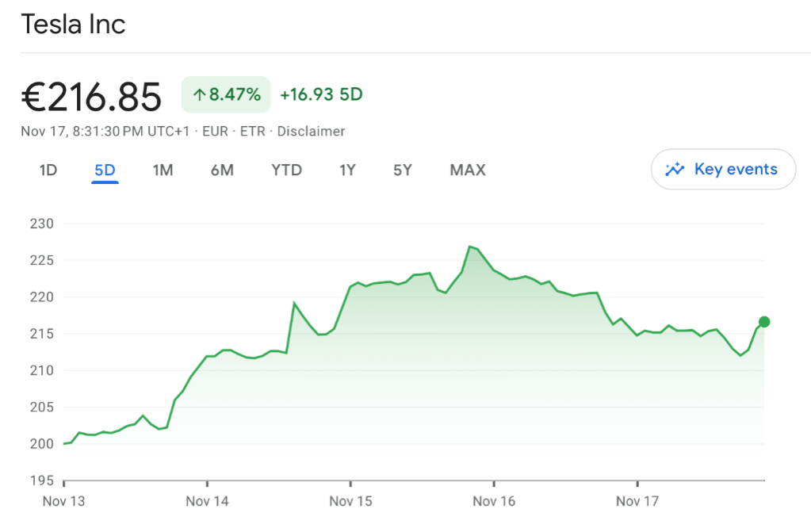The image size is (811, 532).
Task: Click the chart peak near Nov 16
Action: [470, 247]
